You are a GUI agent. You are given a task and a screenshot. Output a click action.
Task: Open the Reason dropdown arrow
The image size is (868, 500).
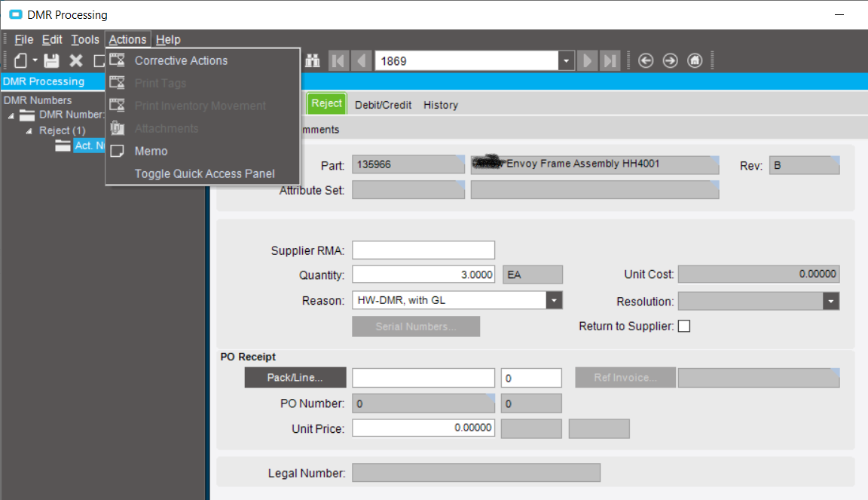(x=554, y=300)
